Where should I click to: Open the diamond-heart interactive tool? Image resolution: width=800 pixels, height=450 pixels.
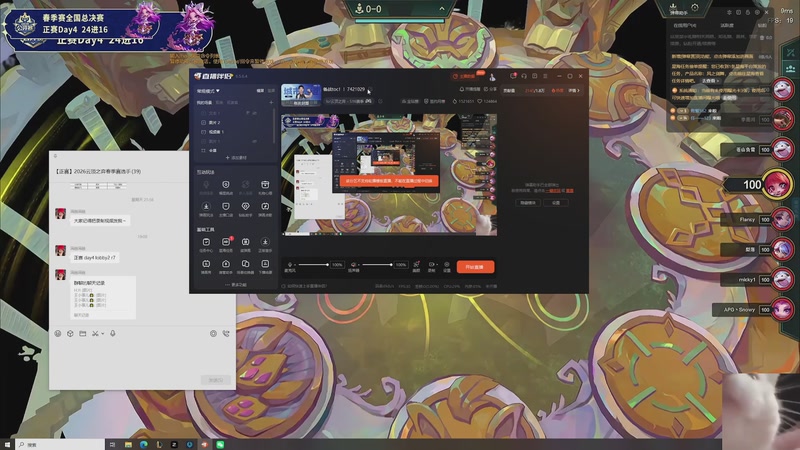(x=245, y=209)
